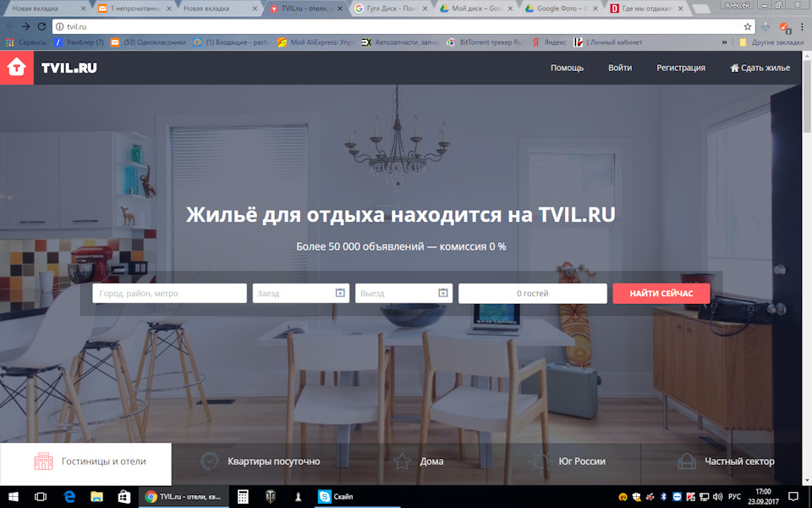The height and width of the screenshot is (508, 812).
Task: Click the orange extension icon in toolbar
Action: pyautogui.click(x=784, y=27)
